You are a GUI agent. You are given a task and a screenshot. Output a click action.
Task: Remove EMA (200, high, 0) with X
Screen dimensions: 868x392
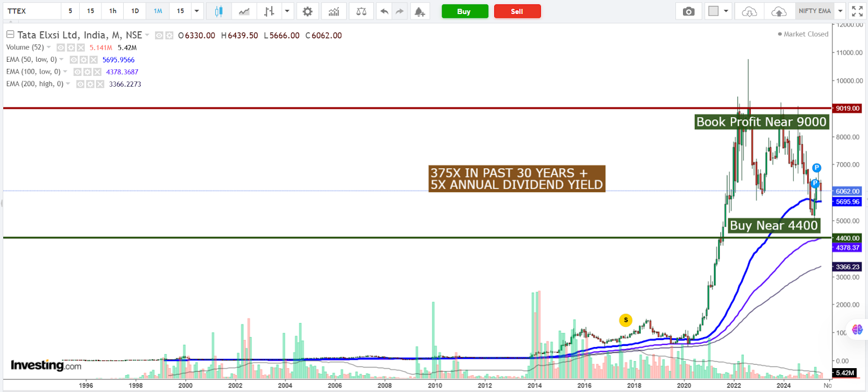[100, 84]
